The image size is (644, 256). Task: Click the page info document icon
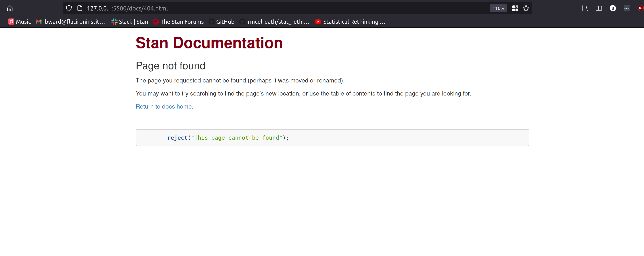(80, 8)
